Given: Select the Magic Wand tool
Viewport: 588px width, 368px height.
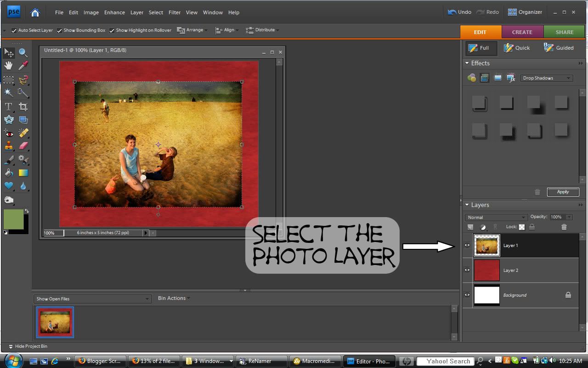Looking at the screenshot, I should tap(9, 92).
